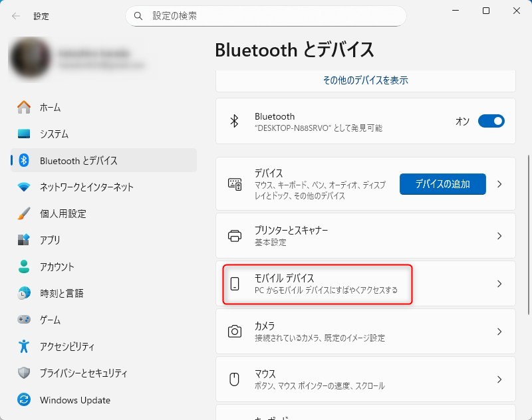
Task: Click the devices icon beside デバイス row
Action: 234,184
